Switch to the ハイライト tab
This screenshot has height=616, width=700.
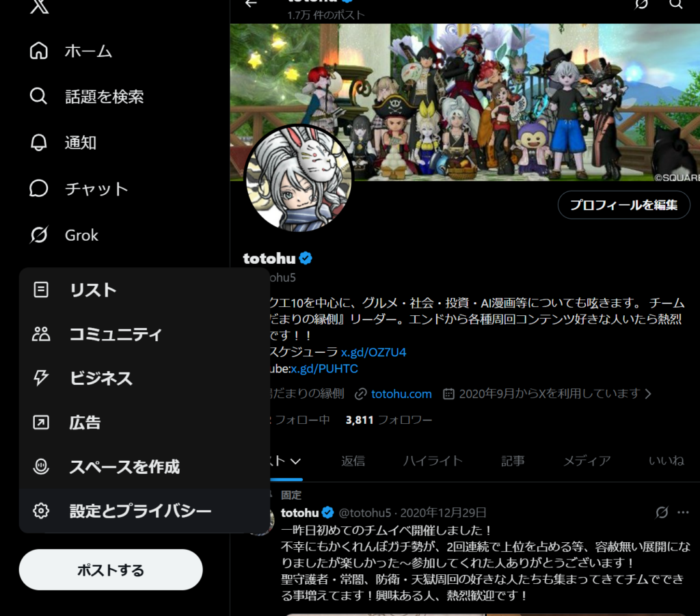pos(433,461)
